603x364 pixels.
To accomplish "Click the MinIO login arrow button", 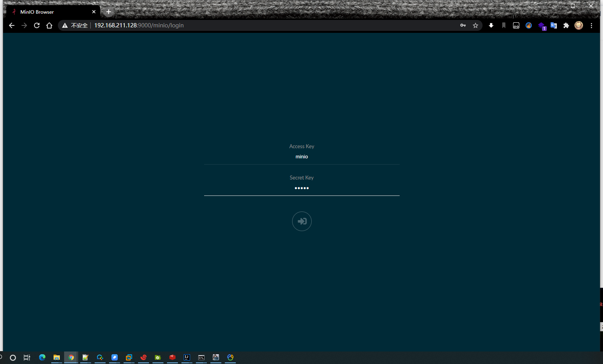I will pos(301,221).
